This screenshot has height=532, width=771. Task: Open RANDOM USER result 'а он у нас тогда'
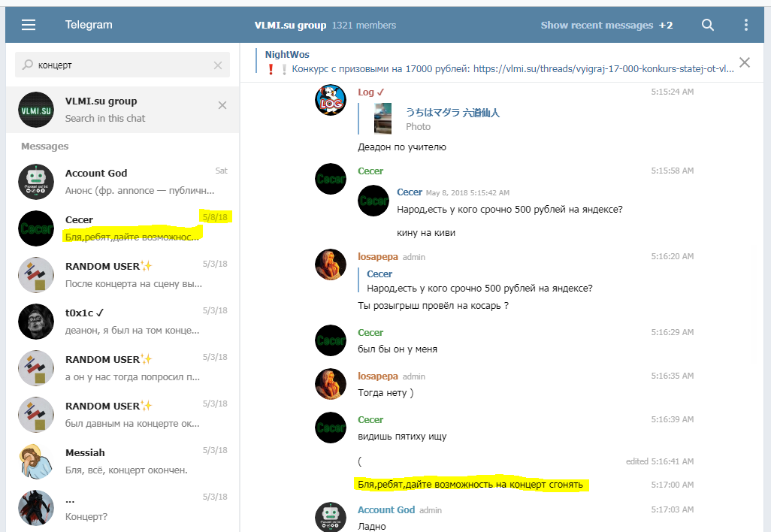tap(122, 368)
